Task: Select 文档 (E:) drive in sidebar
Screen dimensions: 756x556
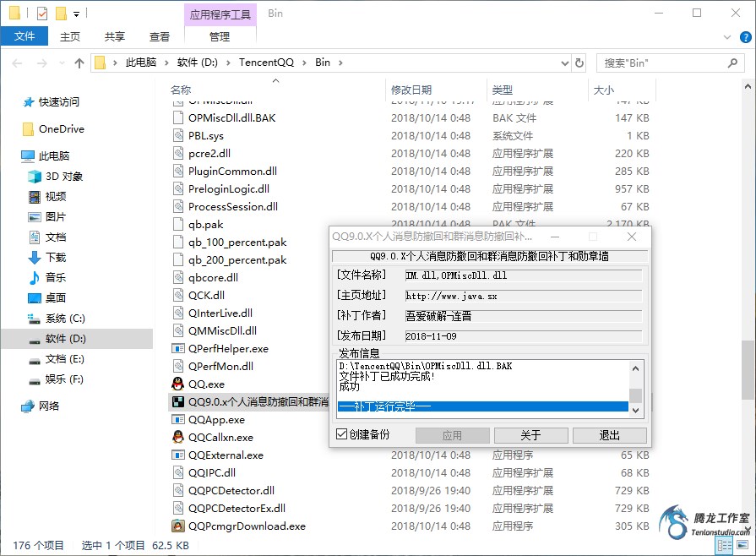Action: pyautogui.click(x=56, y=358)
